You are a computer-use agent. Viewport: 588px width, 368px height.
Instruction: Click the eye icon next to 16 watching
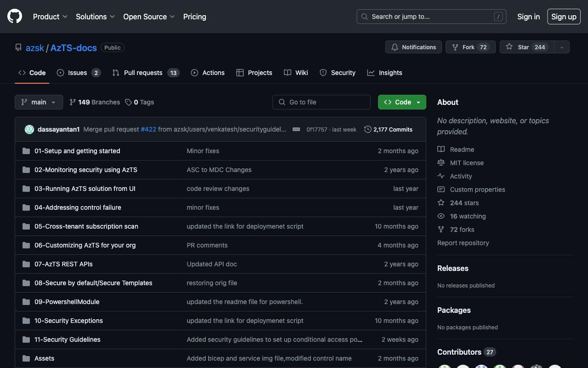point(441,216)
